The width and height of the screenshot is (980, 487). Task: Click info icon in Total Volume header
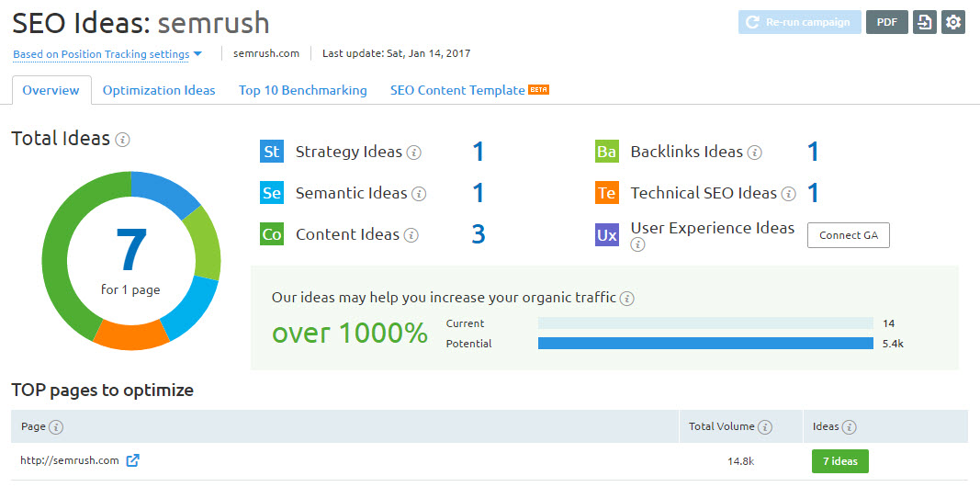coord(766,427)
